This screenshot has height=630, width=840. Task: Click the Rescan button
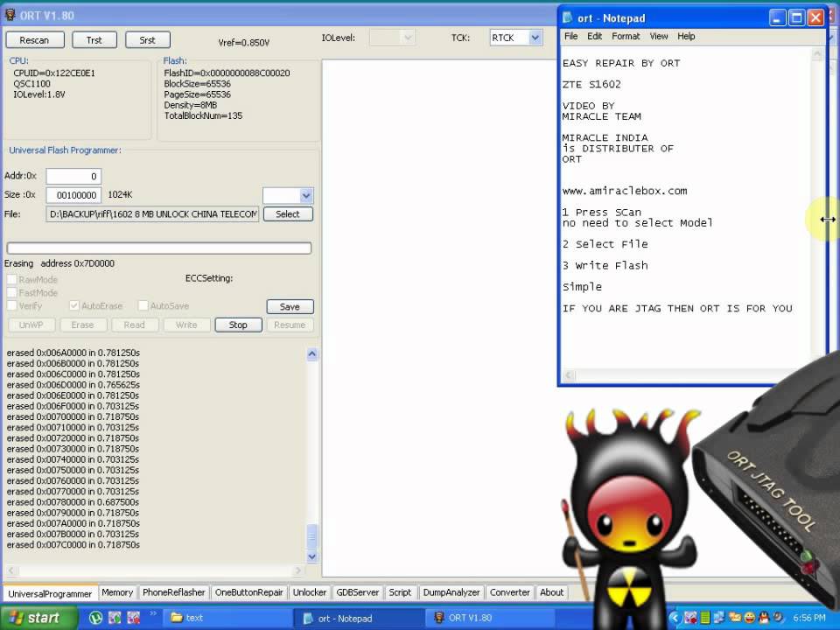pyautogui.click(x=35, y=40)
